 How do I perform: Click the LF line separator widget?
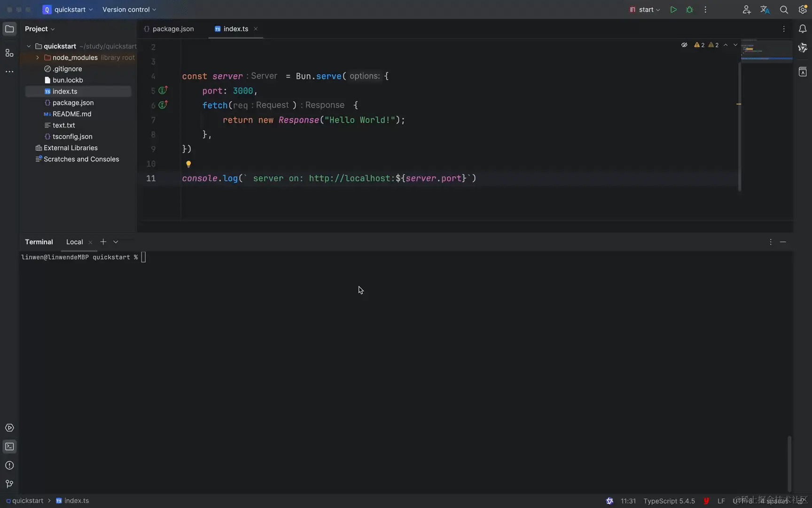(x=721, y=501)
